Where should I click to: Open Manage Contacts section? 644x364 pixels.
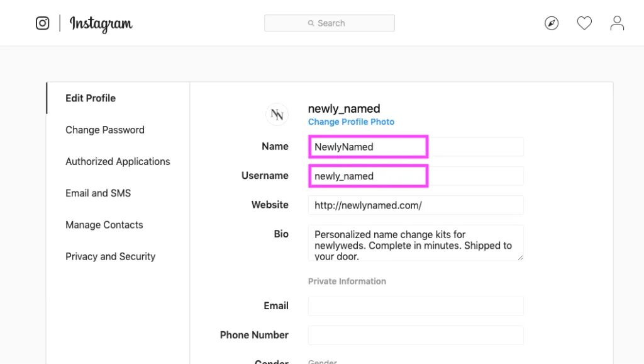click(104, 225)
